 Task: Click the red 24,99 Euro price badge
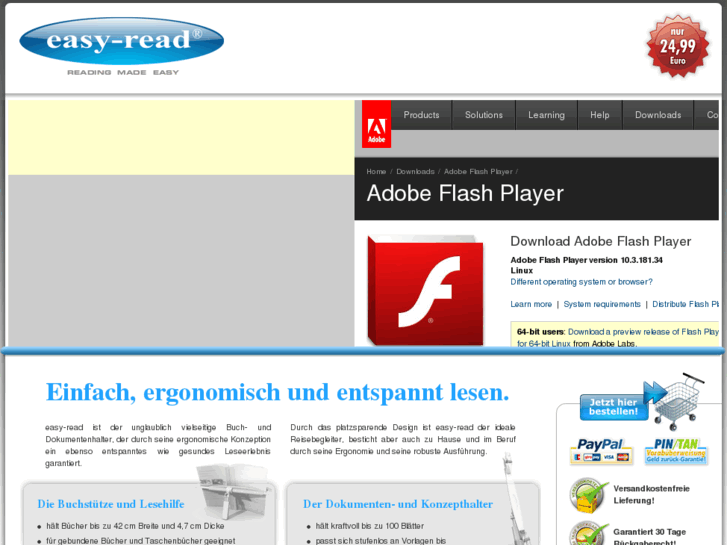pos(677,46)
